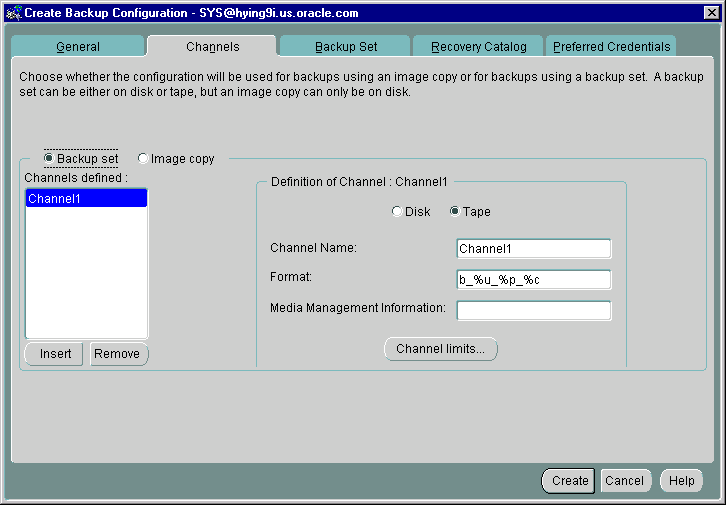
Task: Go to the Recovery Catalog tab
Action: click(478, 47)
